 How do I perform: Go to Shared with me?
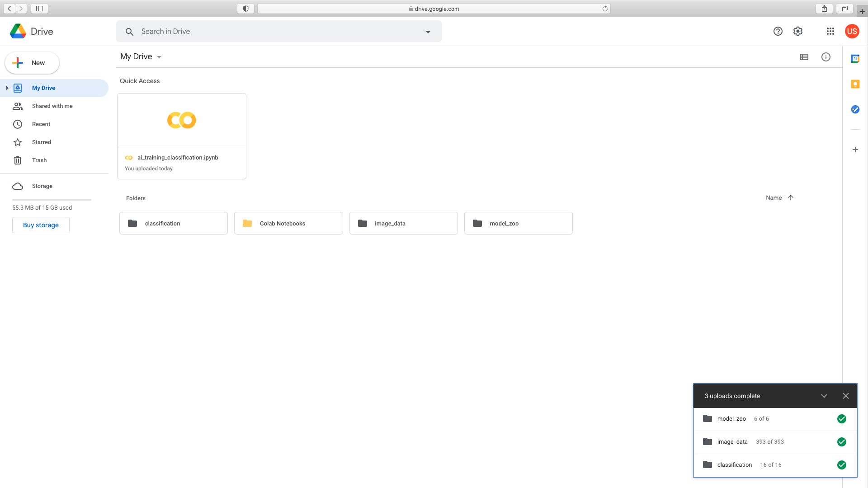click(52, 106)
